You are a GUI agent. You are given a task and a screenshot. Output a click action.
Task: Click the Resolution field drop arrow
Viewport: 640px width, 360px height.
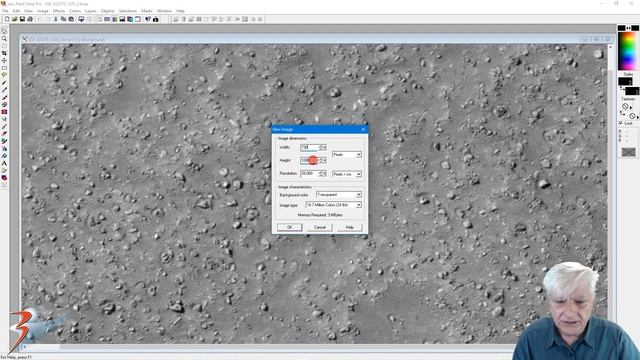324,173
